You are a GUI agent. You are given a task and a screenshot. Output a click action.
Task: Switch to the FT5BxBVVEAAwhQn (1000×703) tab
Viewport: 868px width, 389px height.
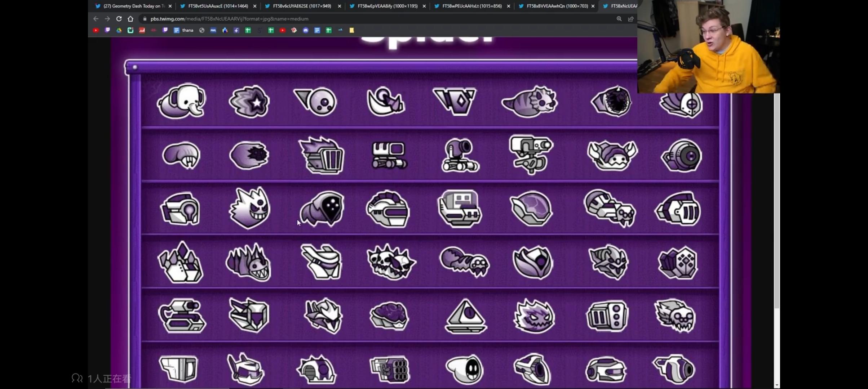click(557, 6)
